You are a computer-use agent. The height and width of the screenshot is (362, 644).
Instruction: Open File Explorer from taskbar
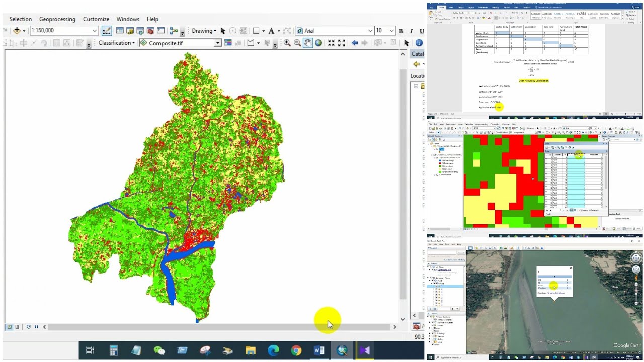[251, 350]
